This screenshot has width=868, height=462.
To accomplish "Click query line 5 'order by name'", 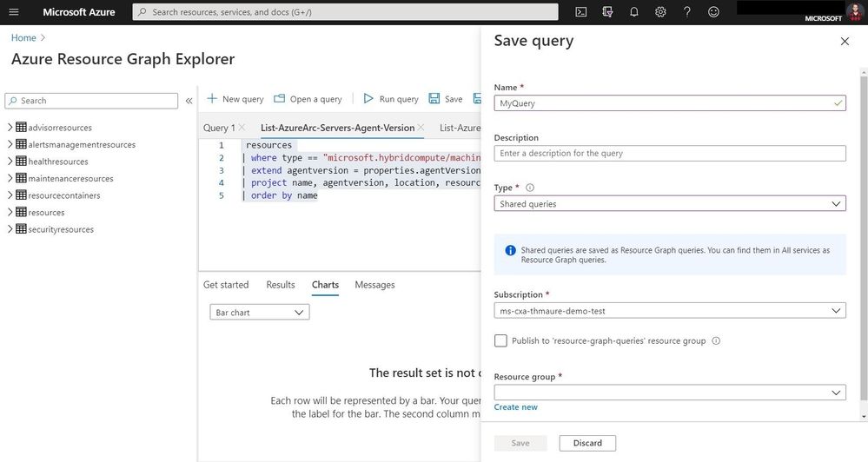I will 282,195.
